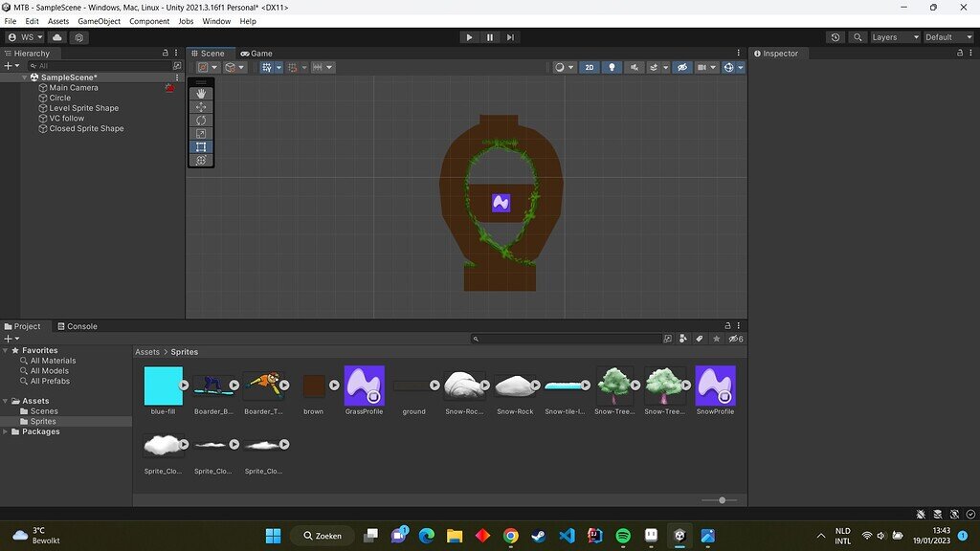Expand the SampleScene hierarchy item
Screen dimensions: 980x551
(23, 77)
